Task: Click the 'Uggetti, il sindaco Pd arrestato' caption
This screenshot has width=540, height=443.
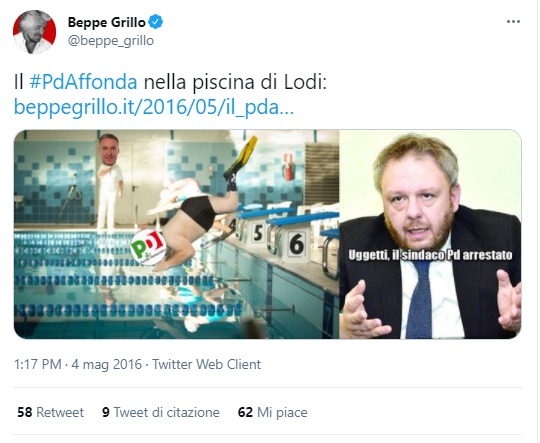Action: (430, 255)
